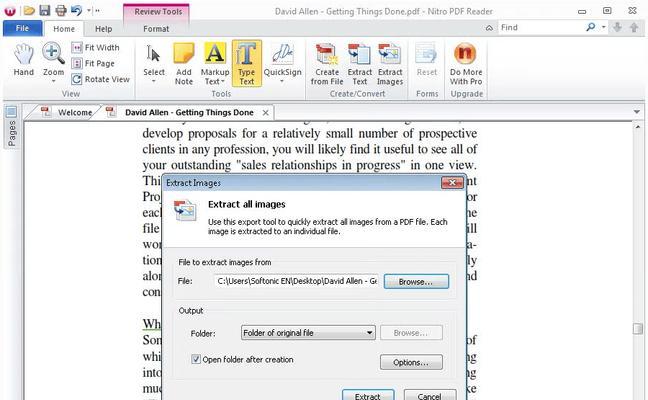Click the Open folder icon

(29, 10)
